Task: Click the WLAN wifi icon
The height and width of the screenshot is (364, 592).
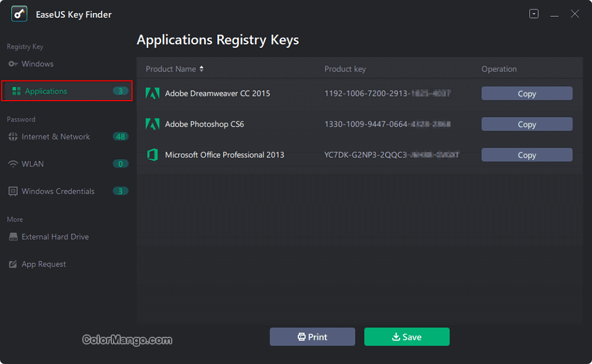Action: pyautogui.click(x=13, y=164)
